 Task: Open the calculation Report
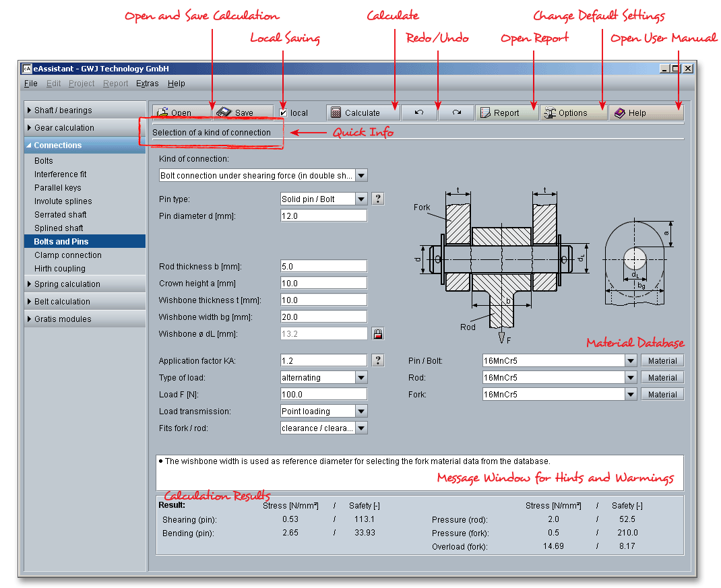[x=507, y=112]
